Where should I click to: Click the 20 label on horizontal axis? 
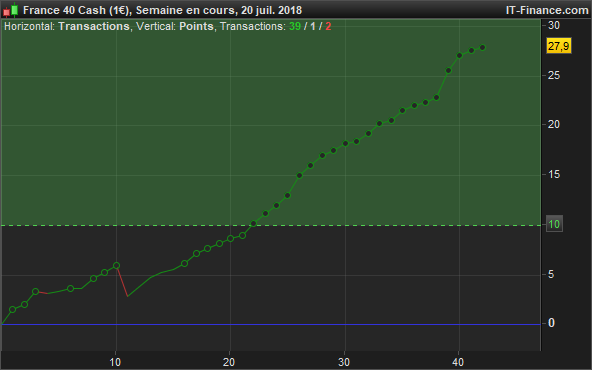[229, 362]
